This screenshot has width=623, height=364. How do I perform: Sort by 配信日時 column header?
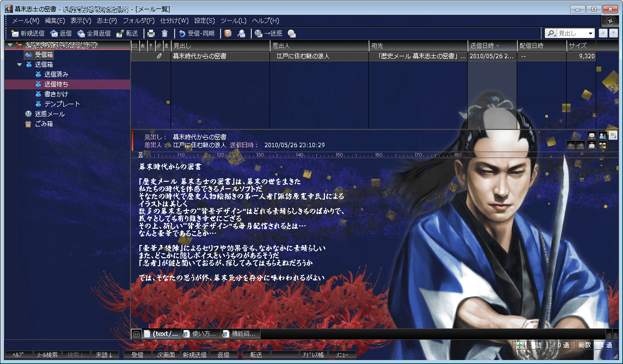pyautogui.click(x=541, y=45)
